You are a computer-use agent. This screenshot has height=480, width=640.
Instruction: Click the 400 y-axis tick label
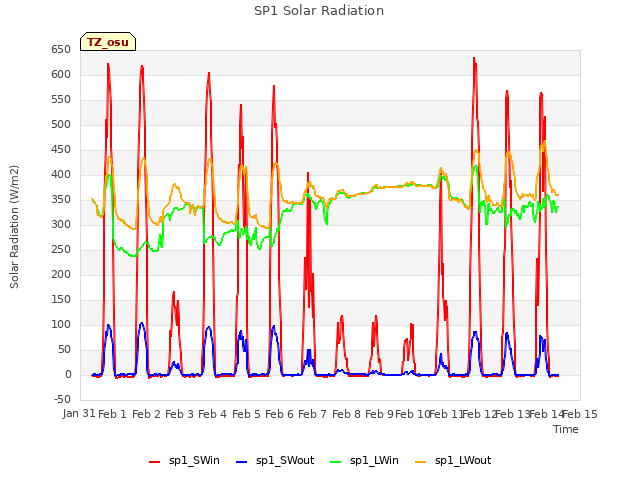61,174
